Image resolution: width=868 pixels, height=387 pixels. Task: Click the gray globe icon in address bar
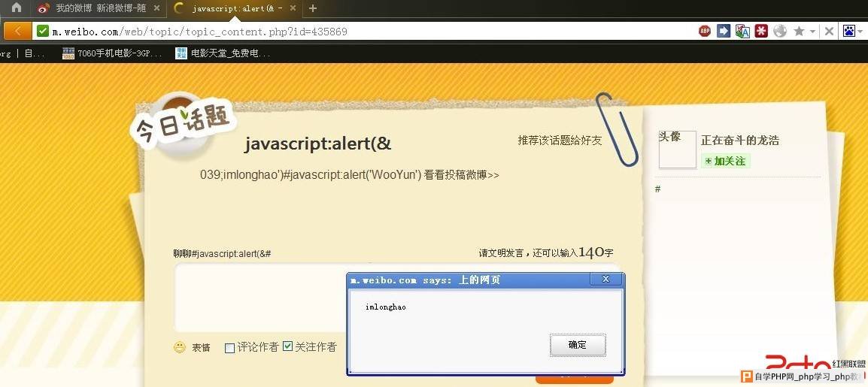coord(780,31)
